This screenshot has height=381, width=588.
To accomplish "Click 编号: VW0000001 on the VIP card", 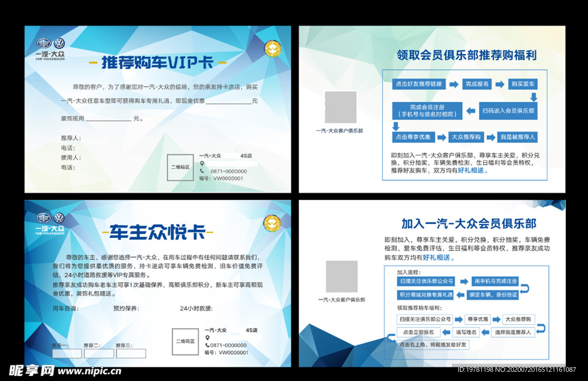I will pos(221,179).
